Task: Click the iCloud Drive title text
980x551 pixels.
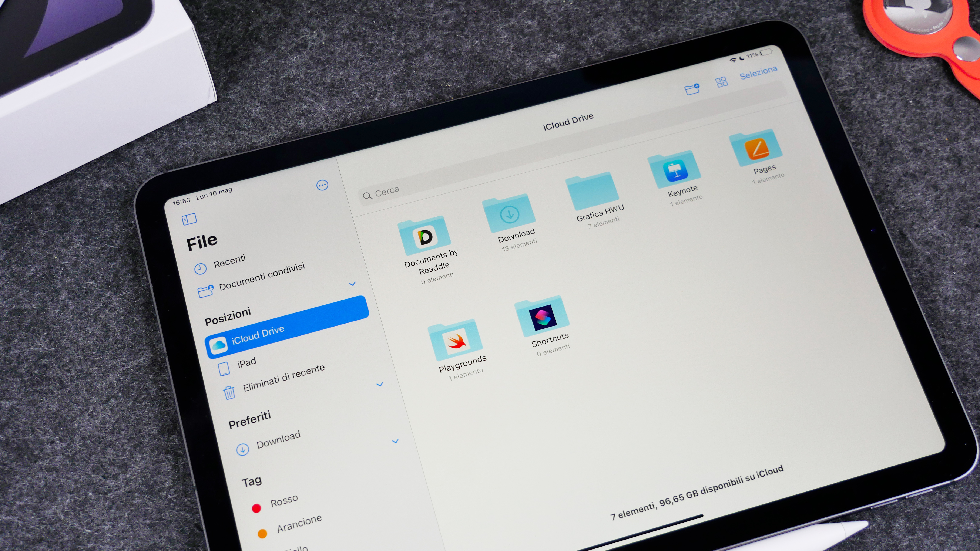Action: pyautogui.click(x=568, y=122)
